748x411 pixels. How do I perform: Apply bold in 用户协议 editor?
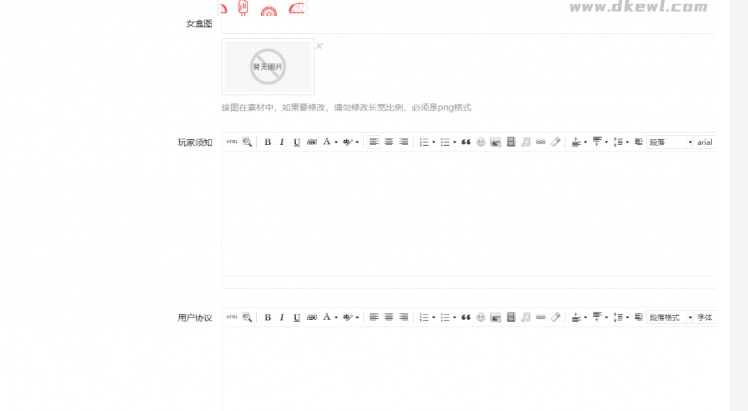pos(268,317)
